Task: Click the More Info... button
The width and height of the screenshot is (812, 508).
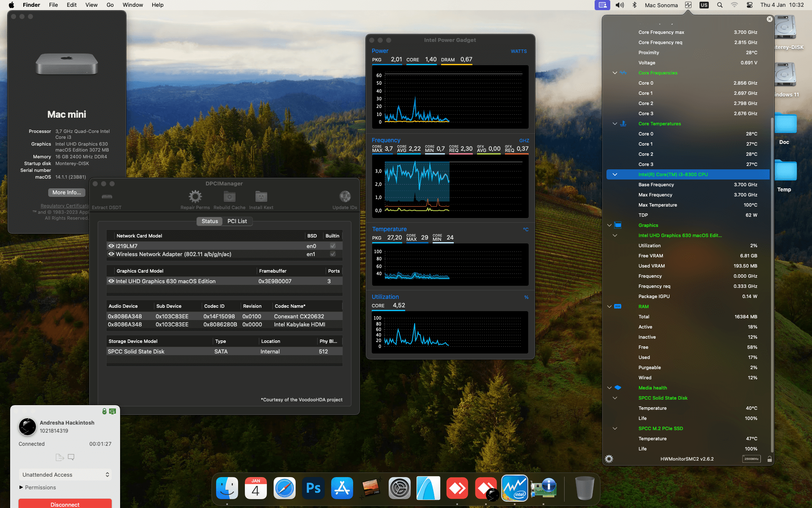Action: 66,192
